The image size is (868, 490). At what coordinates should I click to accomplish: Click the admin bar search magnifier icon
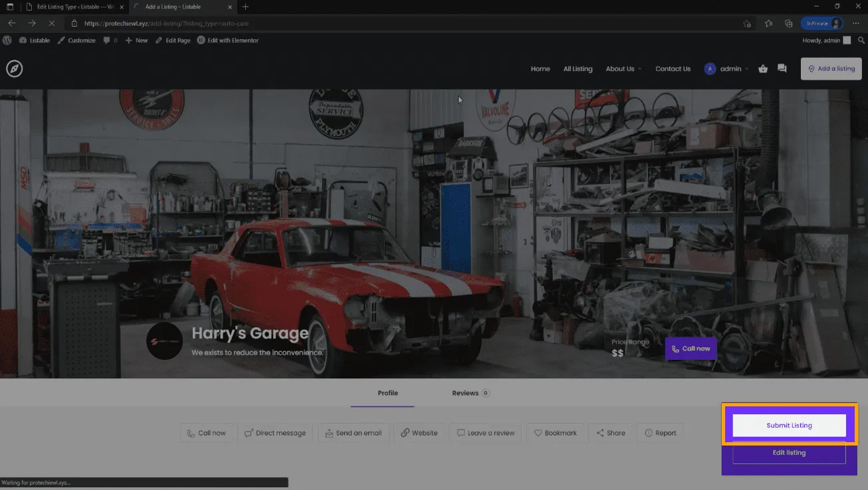(x=861, y=41)
